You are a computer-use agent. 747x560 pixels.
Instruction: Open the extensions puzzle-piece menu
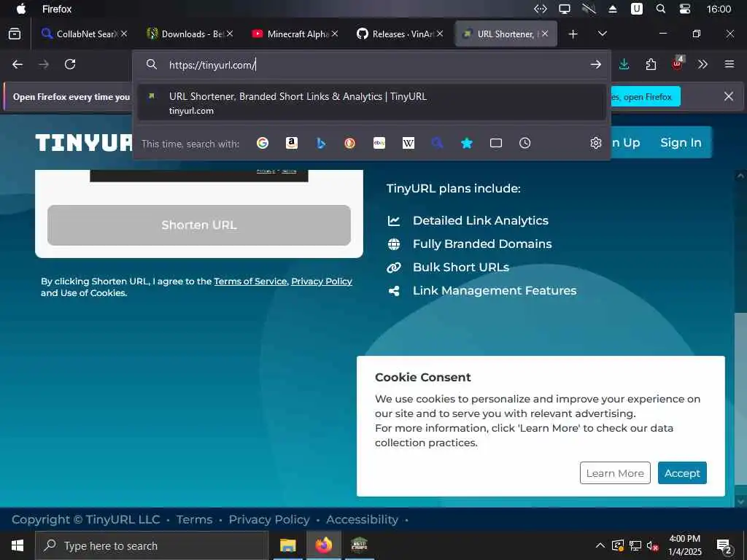tap(651, 64)
